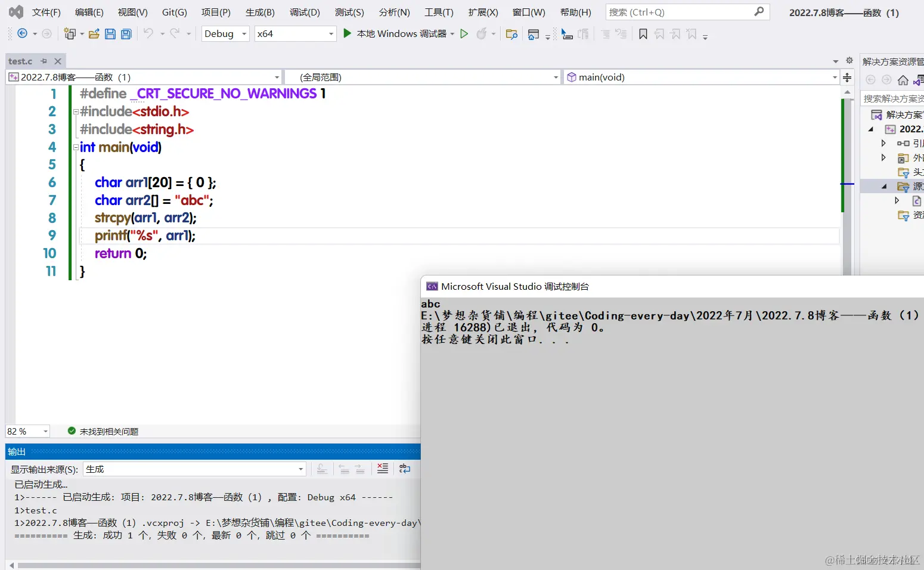Click the Solution Explorer search field

(893, 98)
